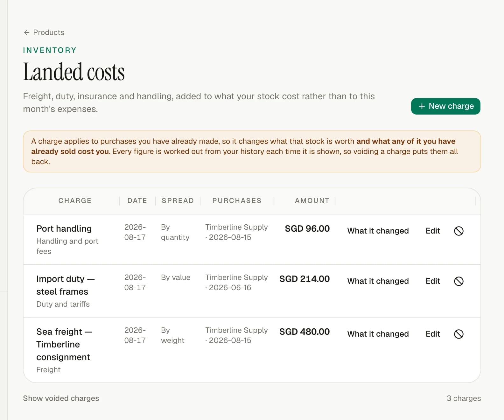The width and height of the screenshot is (504, 420).
Task: Click the Handling and port fees subtitle
Action: click(67, 246)
